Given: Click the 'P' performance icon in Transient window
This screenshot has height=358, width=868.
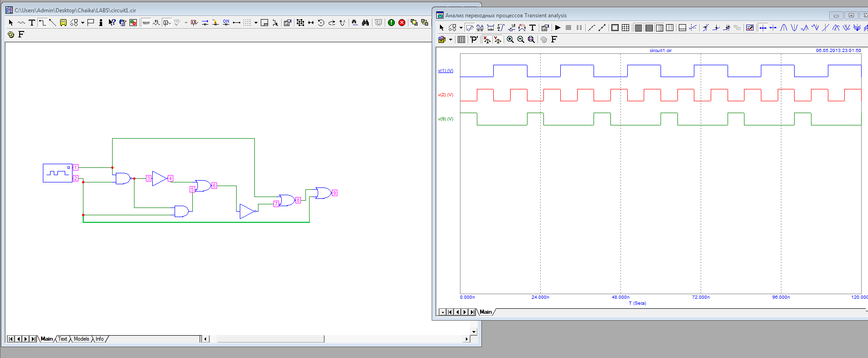Looking at the screenshot, I should [474, 40].
